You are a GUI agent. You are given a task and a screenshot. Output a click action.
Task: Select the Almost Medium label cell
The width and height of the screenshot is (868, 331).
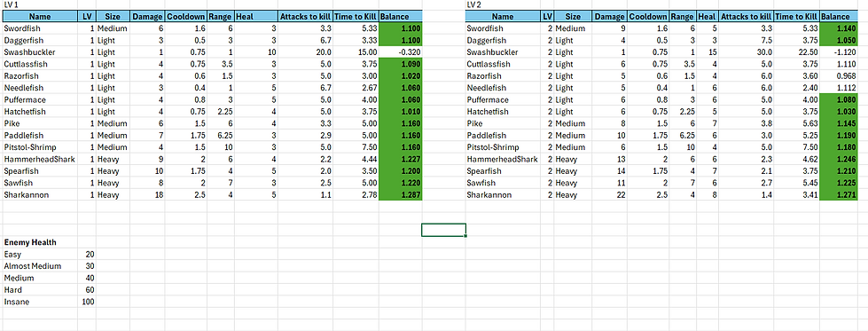(x=40, y=266)
